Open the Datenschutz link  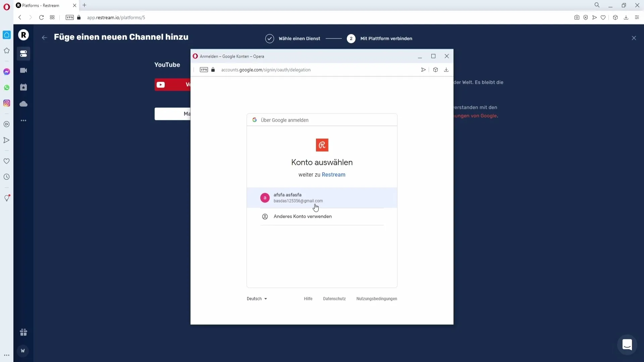pos(334,299)
